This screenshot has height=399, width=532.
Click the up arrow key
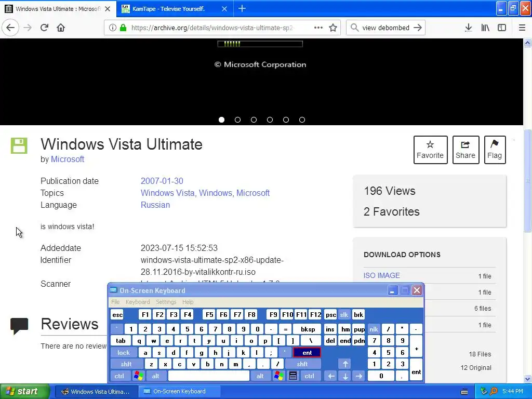[x=345, y=364]
